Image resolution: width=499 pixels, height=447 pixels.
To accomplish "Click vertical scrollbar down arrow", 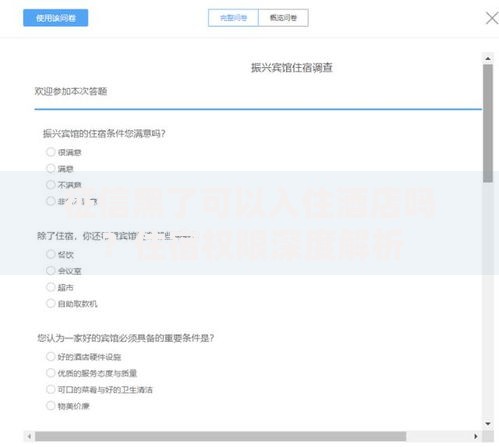I will (488, 424).
